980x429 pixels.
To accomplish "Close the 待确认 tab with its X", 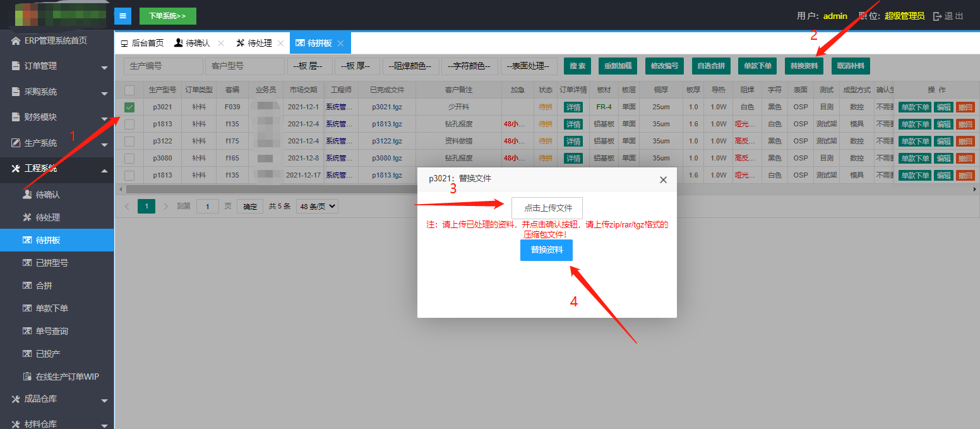I will (x=221, y=44).
